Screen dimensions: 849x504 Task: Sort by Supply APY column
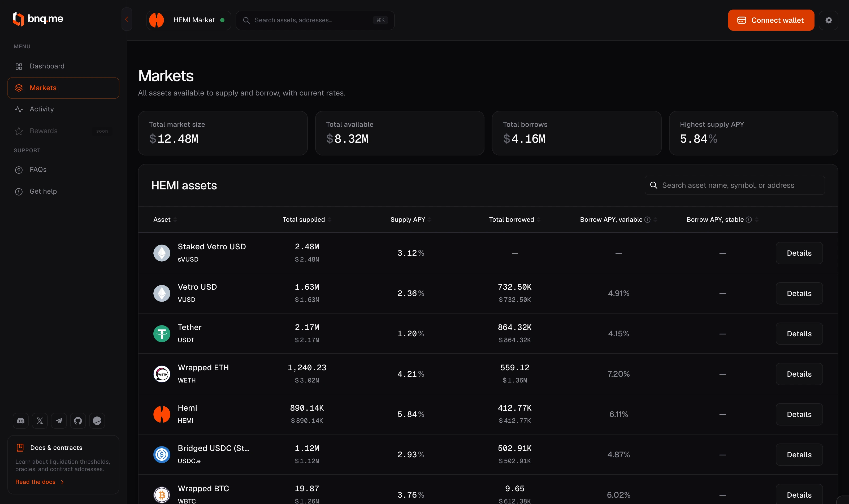(411, 220)
